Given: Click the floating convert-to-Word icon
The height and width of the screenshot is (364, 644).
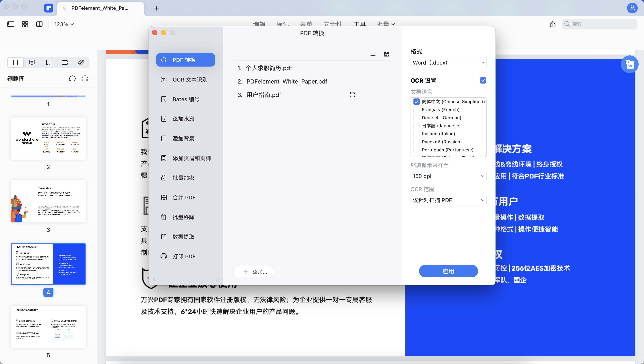Looking at the screenshot, I should click(629, 65).
